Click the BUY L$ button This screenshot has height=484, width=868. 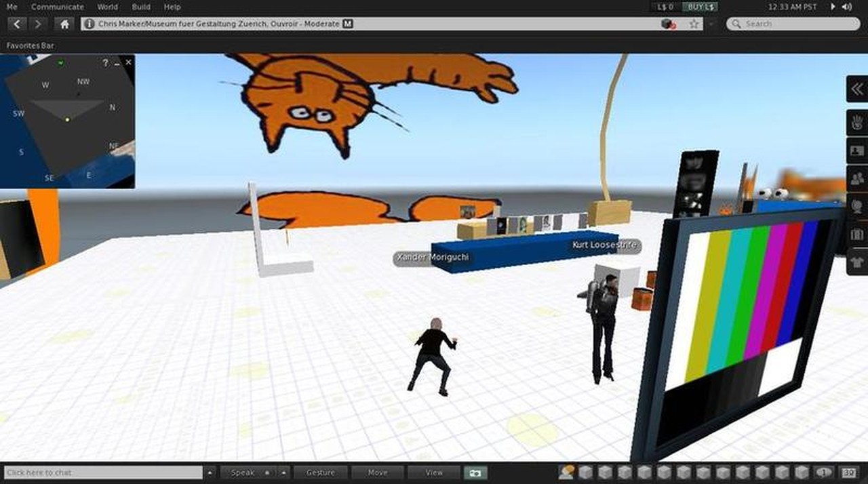click(701, 7)
